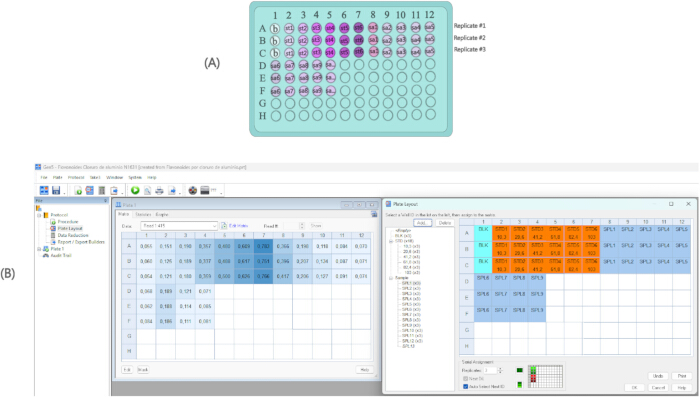Click the instrument reader status icon

[x=205, y=191]
